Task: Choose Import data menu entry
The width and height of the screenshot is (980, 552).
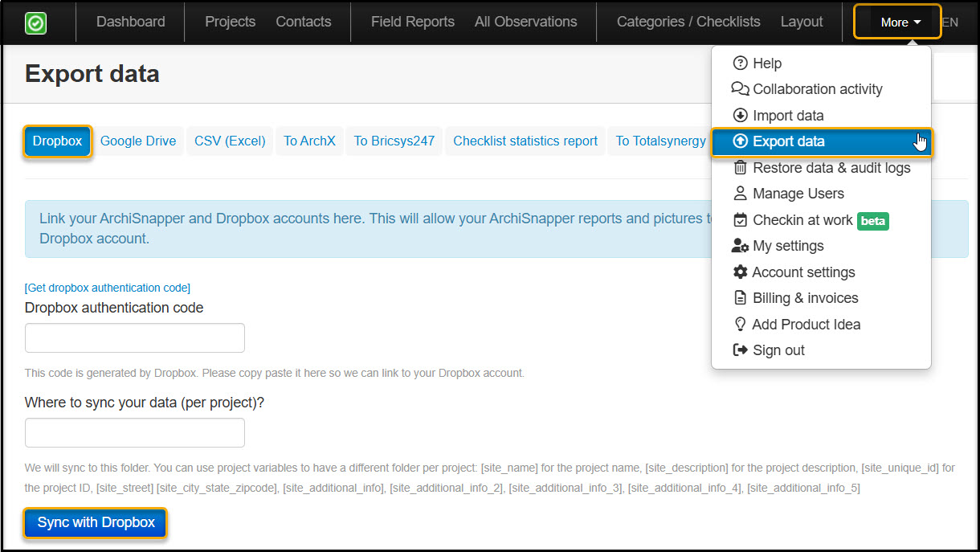Action: tap(821, 116)
